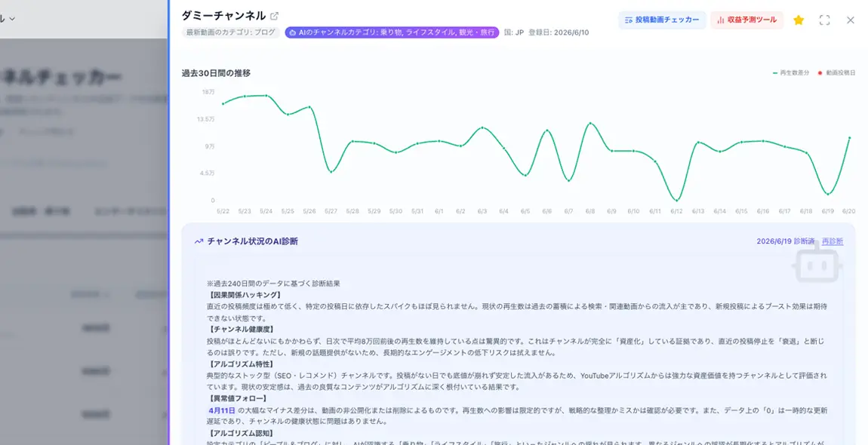Click the 2026/6/19 診断済 label
Screen dimensions: 868x445
785,241
